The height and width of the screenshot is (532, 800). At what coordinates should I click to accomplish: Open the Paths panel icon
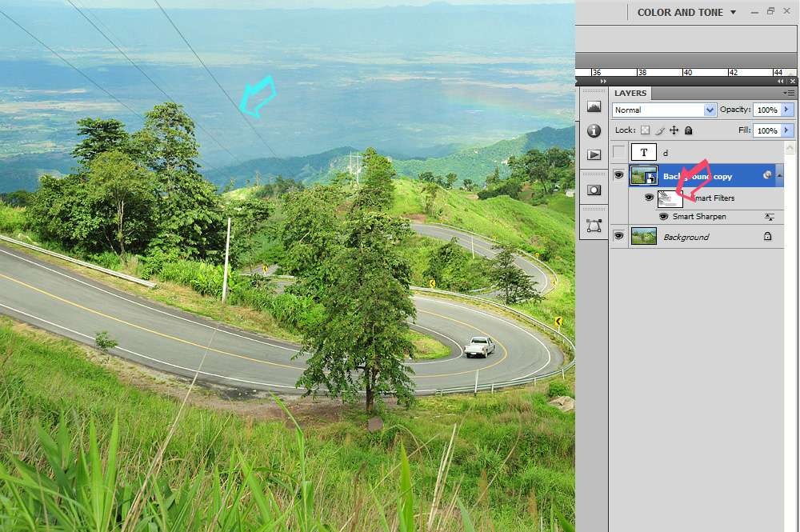point(594,226)
